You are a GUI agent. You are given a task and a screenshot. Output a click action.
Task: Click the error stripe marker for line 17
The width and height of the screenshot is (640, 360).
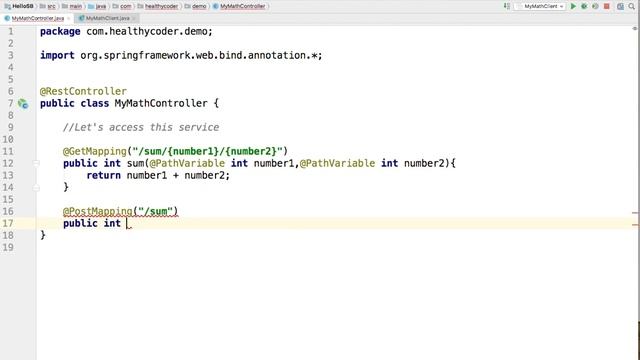pyautogui.click(x=636, y=224)
